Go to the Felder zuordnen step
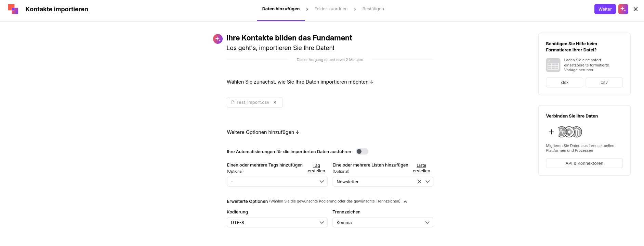 tap(331, 9)
